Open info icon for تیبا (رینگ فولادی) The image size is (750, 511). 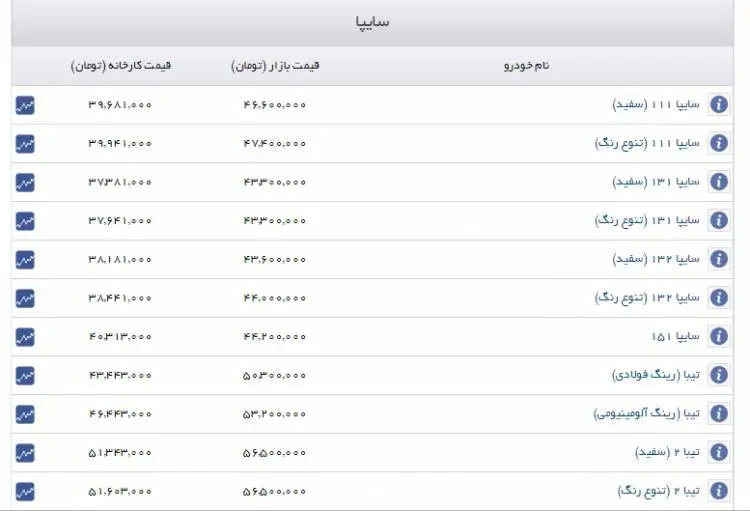[x=718, y=375]
